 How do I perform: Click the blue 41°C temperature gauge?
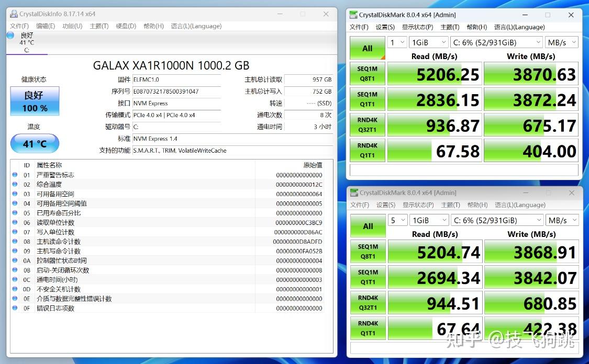pyautogui.click(x=35, y=143)
